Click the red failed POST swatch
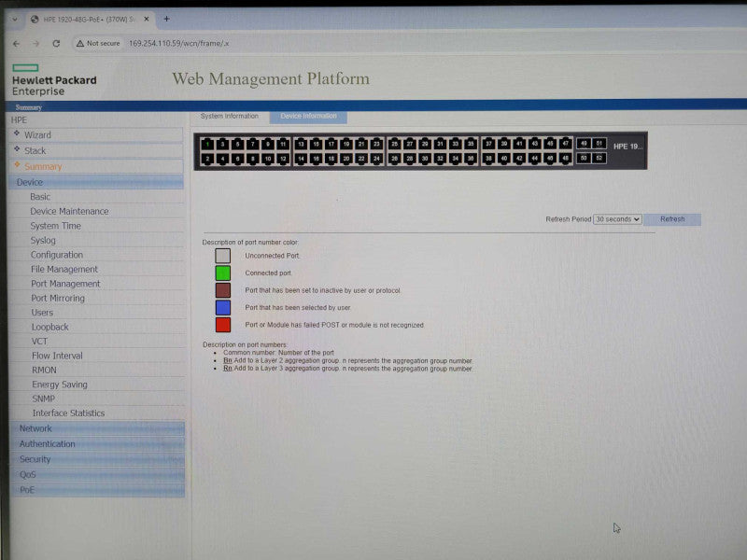 (222, 325)
